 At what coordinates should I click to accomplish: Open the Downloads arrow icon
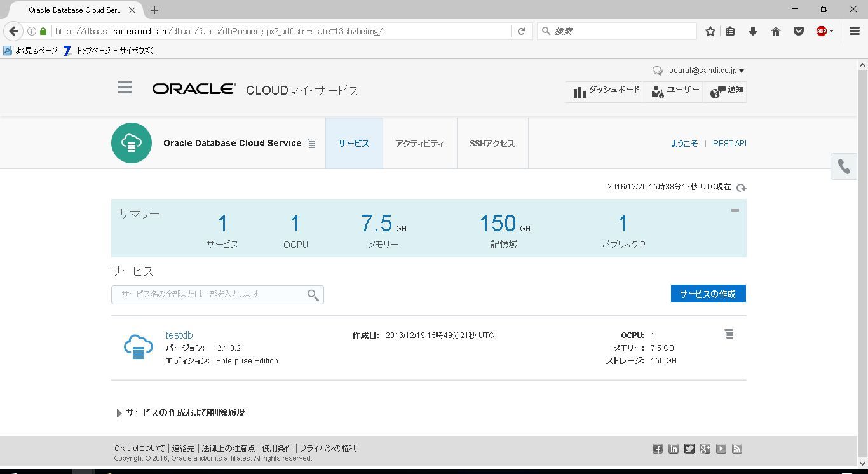pyautogui.click(x=753, y=31)
